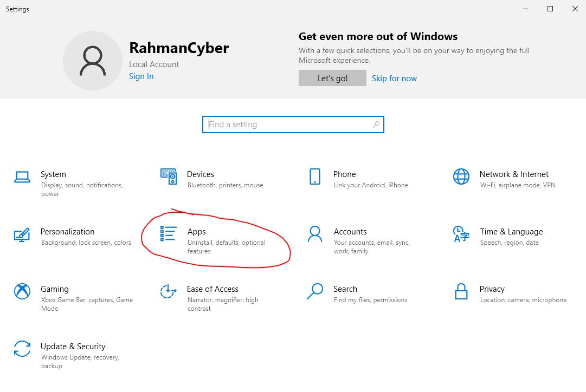Maximize the Settings window

(550, 9)
